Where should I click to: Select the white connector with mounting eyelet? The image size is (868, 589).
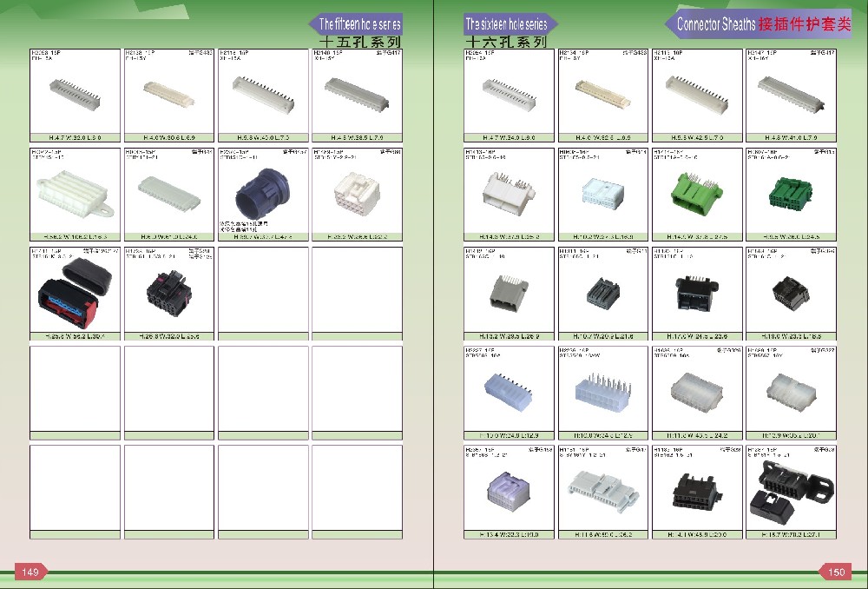tap(75, 195)
